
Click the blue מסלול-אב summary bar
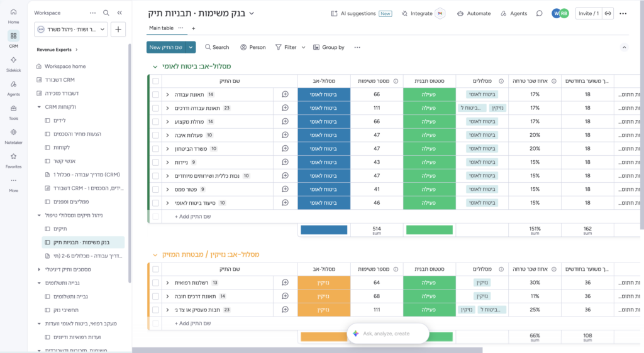324,230
